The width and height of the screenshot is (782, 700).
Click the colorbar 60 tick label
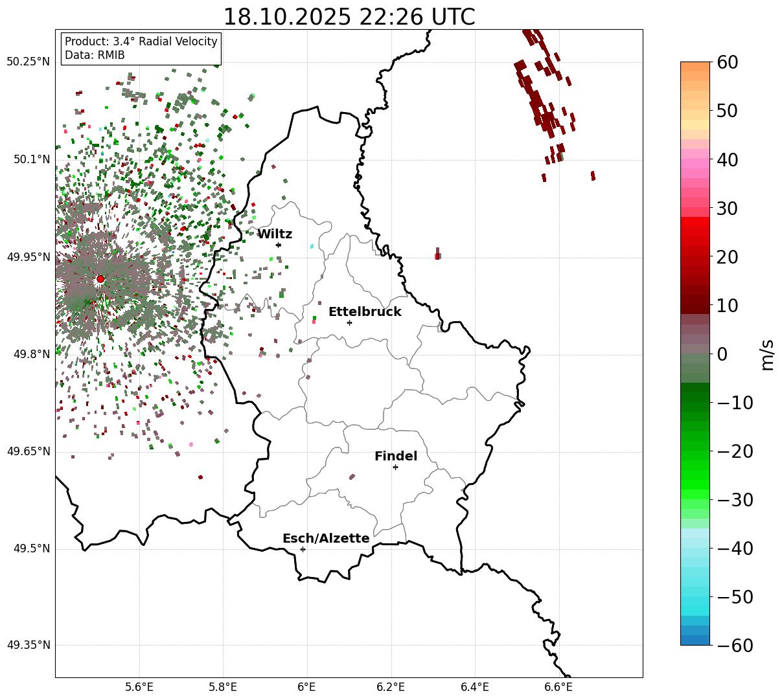[727, 63]
